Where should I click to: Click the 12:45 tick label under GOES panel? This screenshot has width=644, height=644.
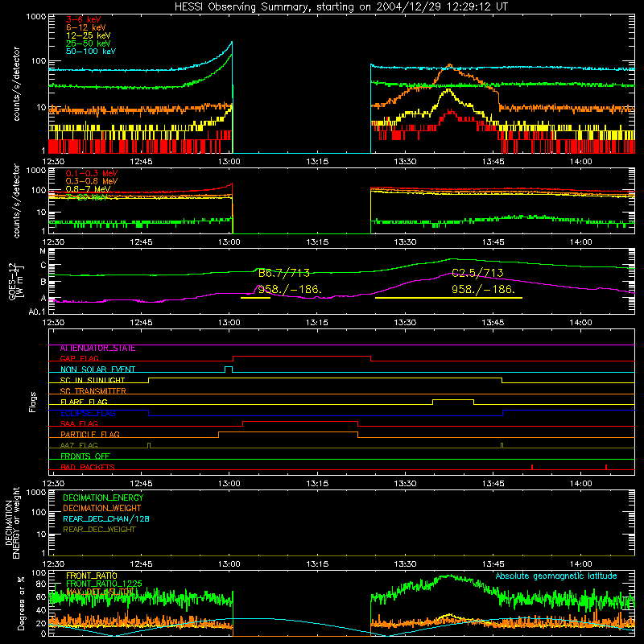point(141,323)
